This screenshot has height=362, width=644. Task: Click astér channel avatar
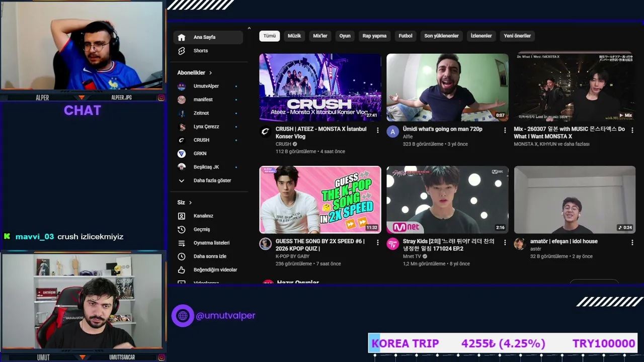pos(520,244)
